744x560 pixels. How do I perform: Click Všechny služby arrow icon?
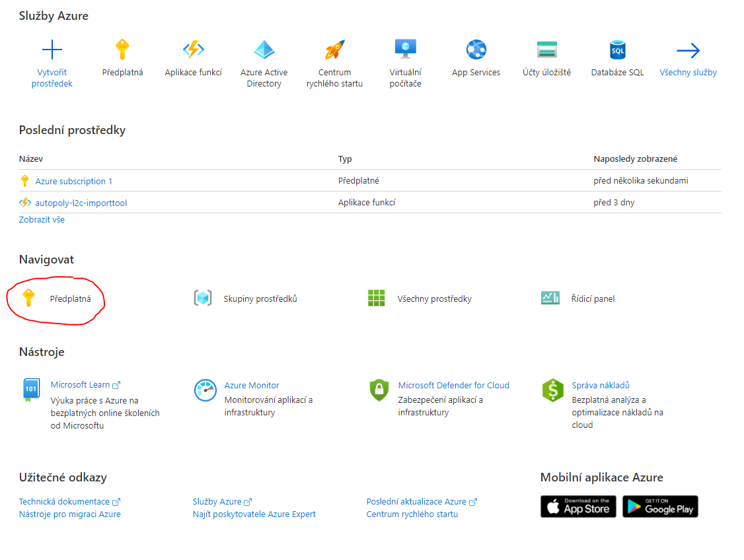[688, 50]
